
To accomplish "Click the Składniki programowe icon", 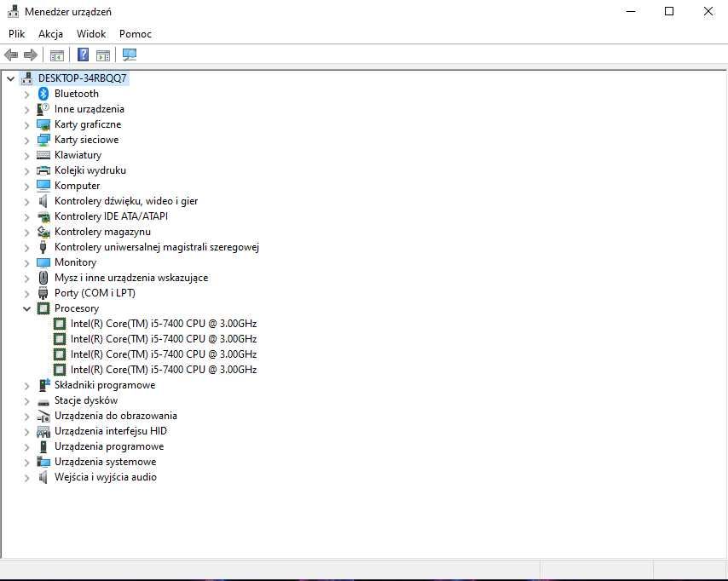I will point(43,385).
